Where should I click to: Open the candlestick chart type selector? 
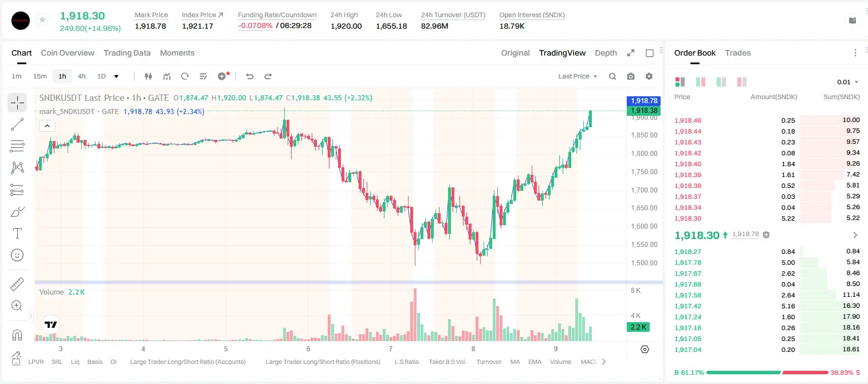(149, 76)
